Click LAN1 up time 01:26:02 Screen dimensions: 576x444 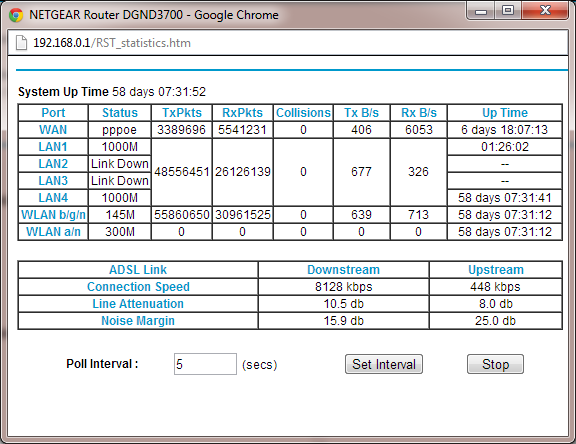(505, 147)
